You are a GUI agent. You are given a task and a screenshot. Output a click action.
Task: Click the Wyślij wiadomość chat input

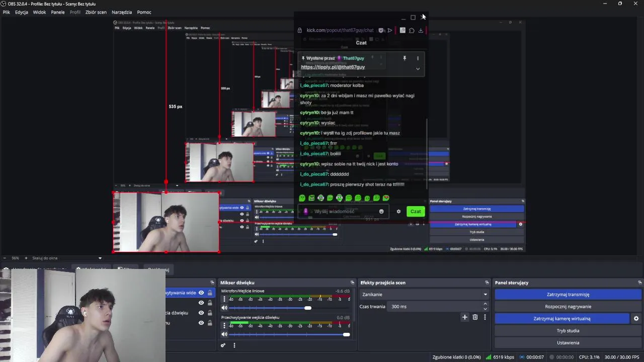[344, 211]
